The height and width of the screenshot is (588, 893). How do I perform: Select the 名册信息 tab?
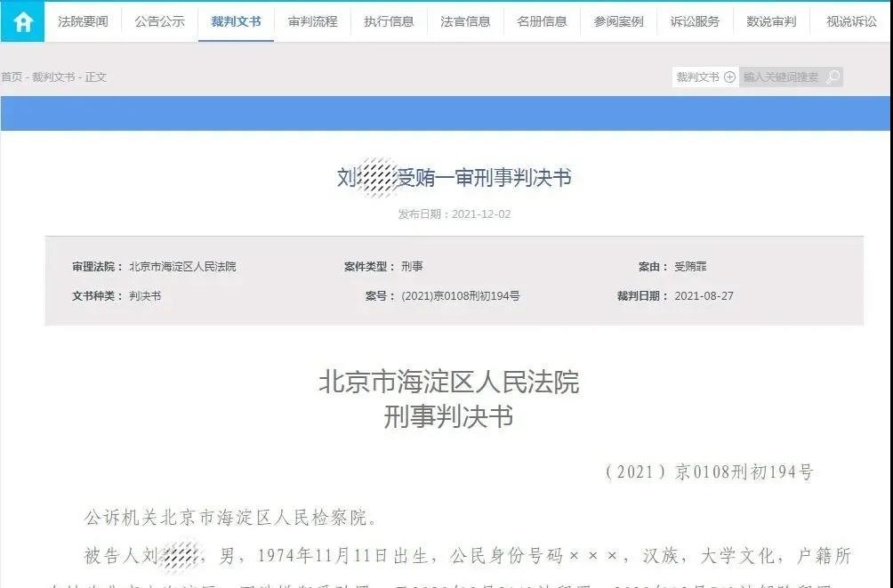(x=543, y=21)
